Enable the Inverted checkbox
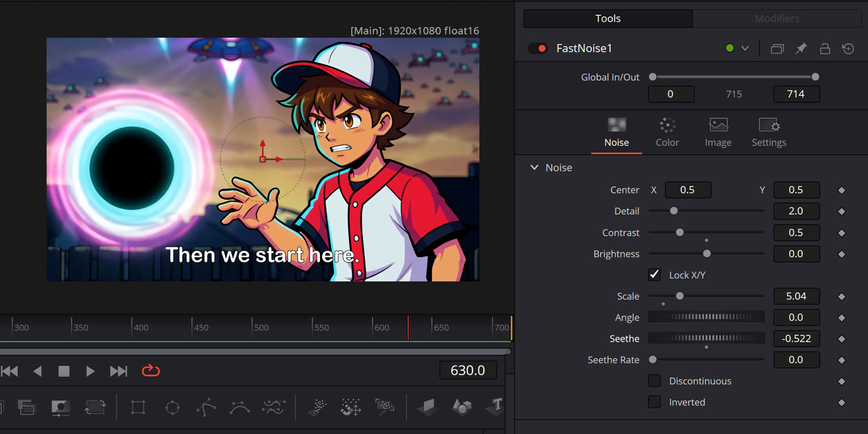The height and width of the screenshot is (434, 868). 654,402
